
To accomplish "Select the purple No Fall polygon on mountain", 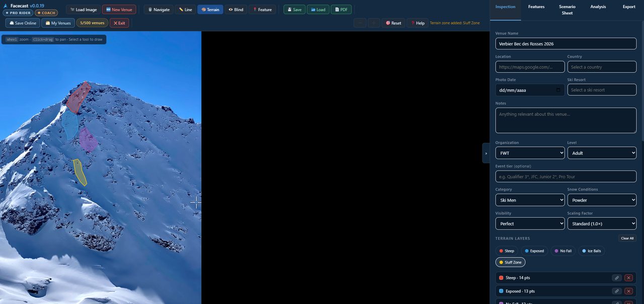I will [x=88, y=140].
